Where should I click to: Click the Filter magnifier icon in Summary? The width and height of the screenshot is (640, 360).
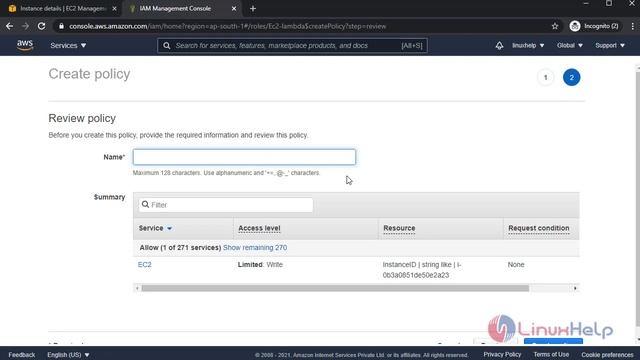[145, 204]
